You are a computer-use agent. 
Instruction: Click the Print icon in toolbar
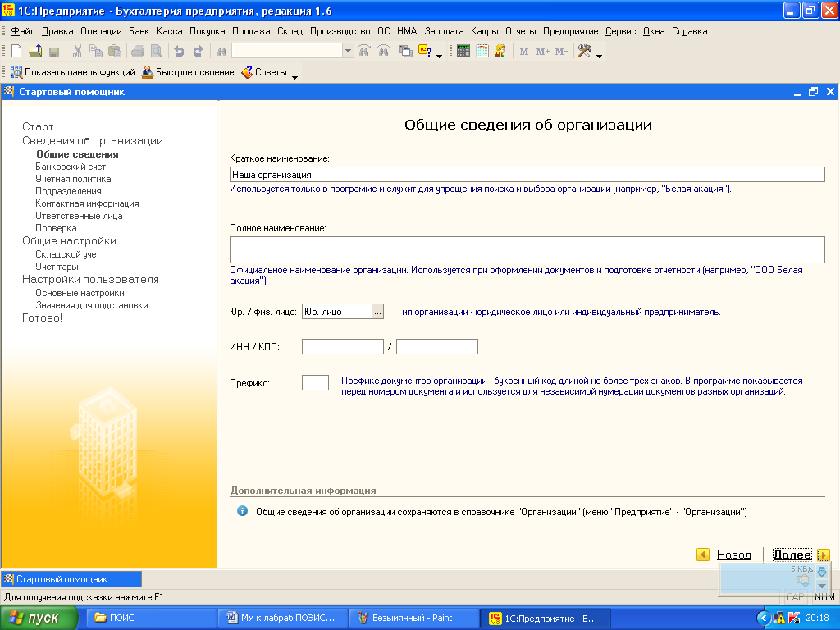(138, 52)
